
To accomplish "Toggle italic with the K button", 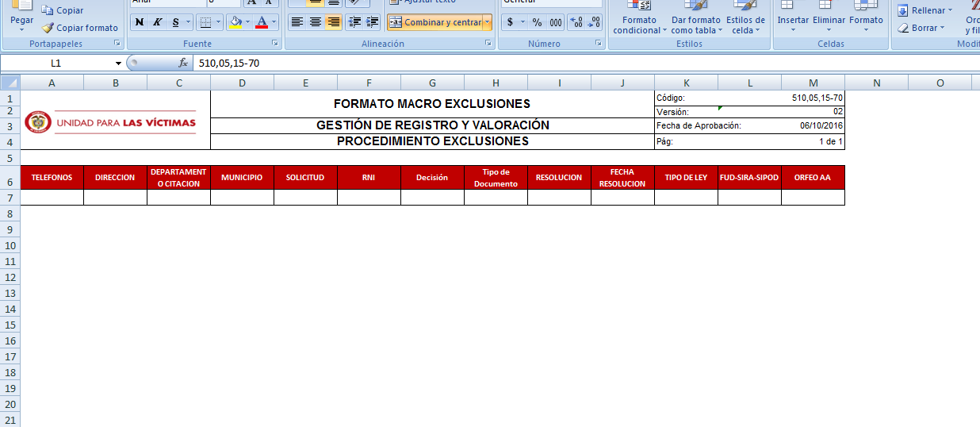I will pos(157,22).
